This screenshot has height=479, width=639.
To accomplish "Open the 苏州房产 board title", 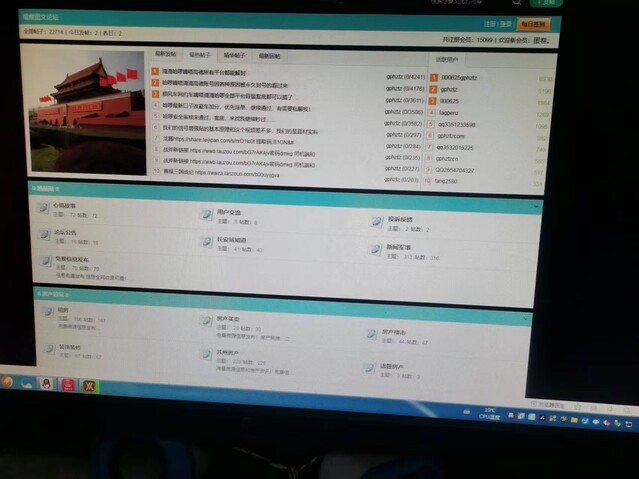I will [x=227, y=352].
